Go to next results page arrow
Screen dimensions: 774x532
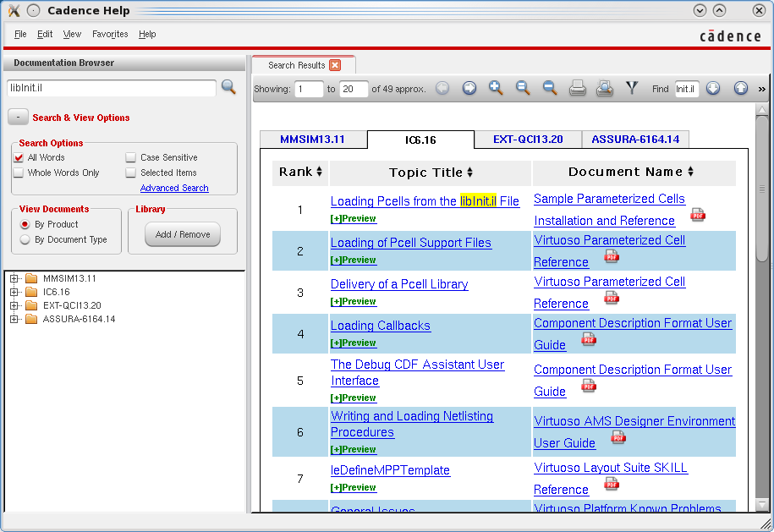pos(469,88)
